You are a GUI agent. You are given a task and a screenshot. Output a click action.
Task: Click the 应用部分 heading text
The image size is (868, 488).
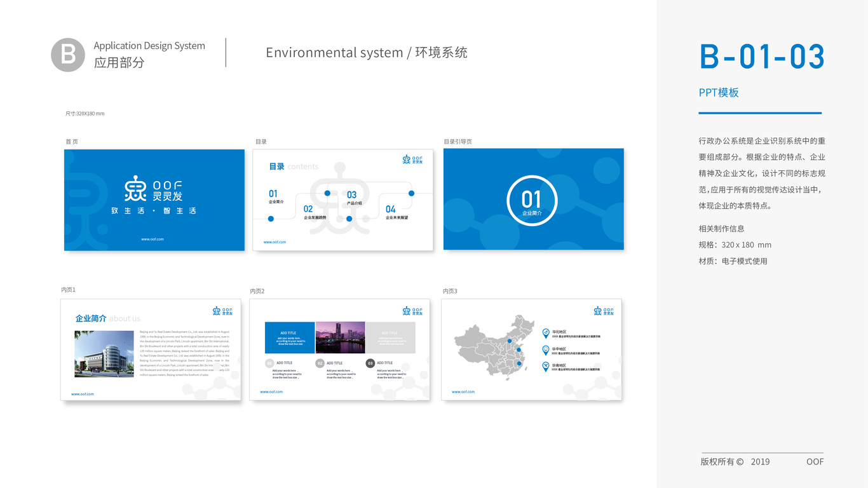click(x=119, y=63)
